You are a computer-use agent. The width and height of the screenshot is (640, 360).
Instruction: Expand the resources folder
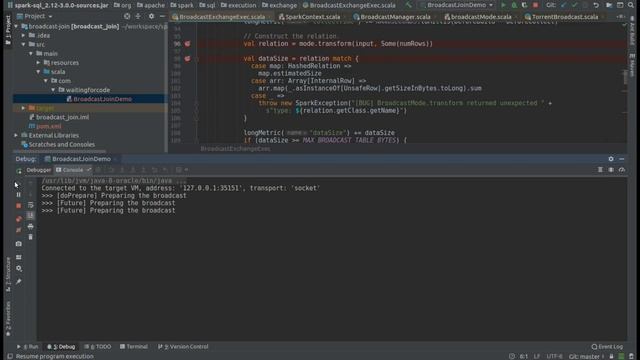coord(38,63)
